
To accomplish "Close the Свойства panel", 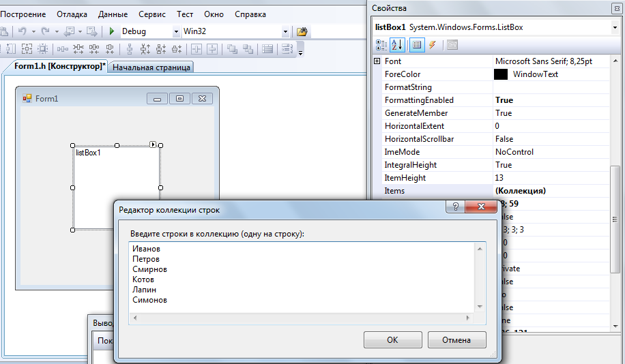I will 616,8.
